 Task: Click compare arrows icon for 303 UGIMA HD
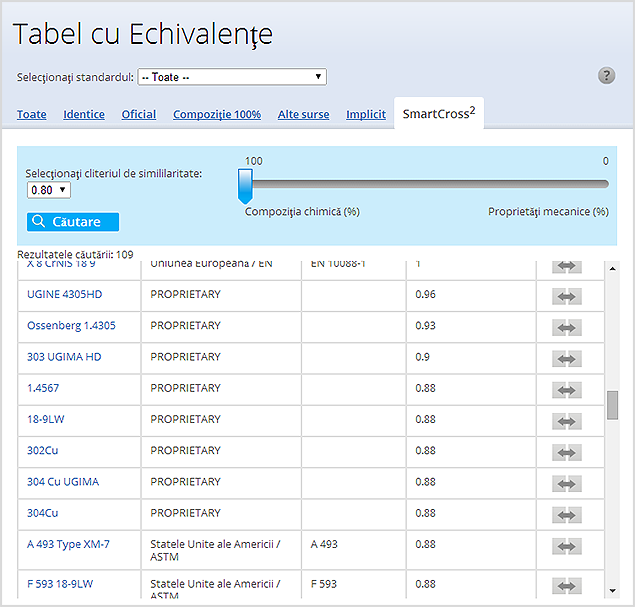tap(567, 359)
